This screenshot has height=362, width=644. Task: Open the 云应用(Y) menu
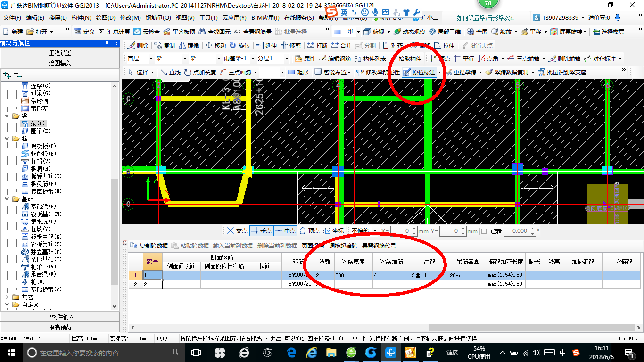234,18
